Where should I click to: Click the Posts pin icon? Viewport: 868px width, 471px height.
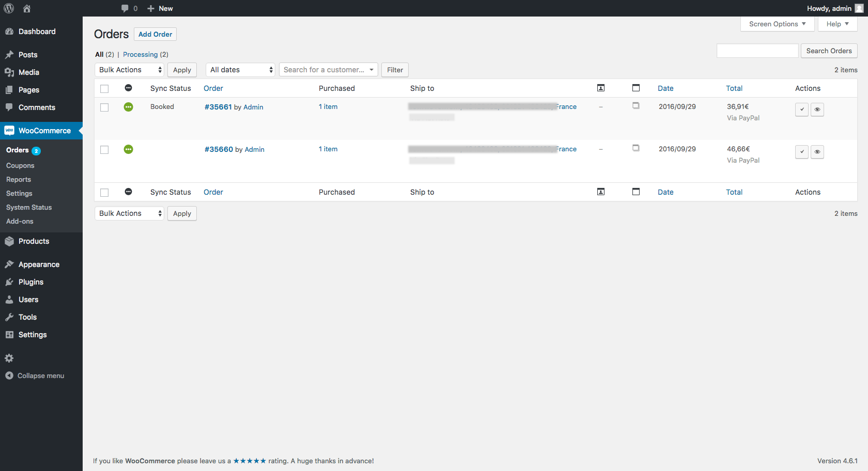point(9,55)
